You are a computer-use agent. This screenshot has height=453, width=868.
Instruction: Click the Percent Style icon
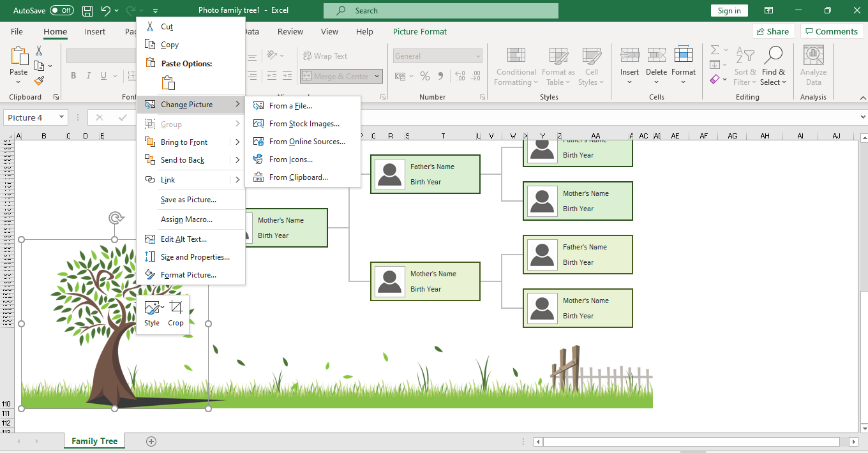click(425, 75)
